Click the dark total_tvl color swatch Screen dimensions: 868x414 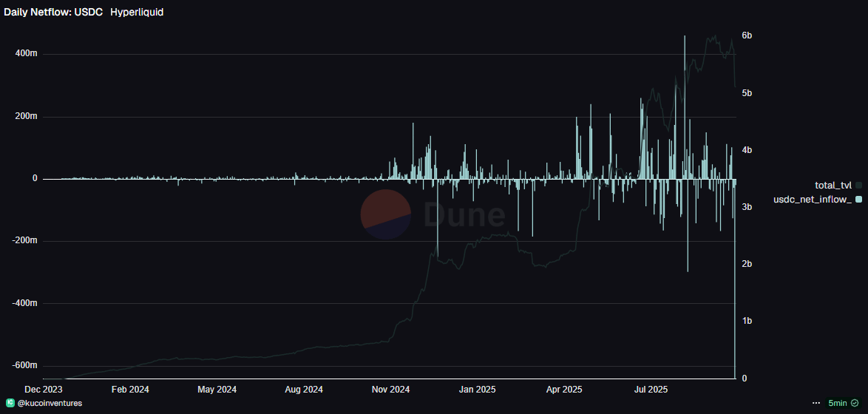pos(858,185)
